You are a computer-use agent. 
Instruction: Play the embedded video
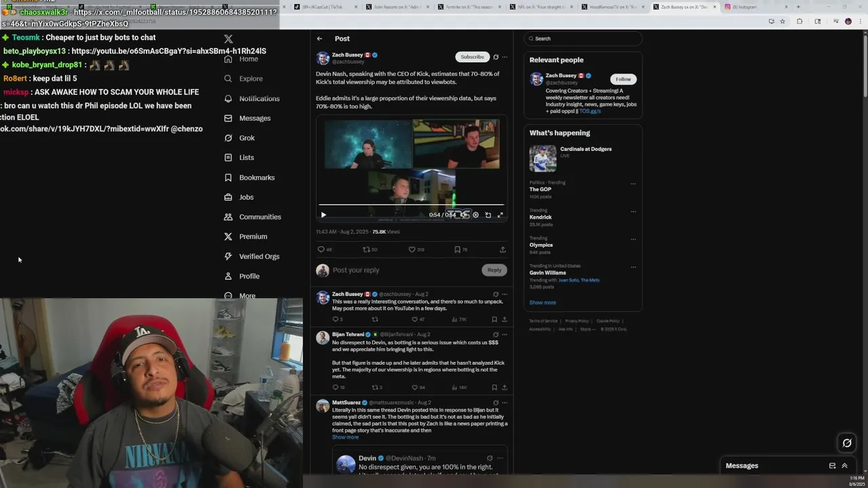click(x=323, y=215)
